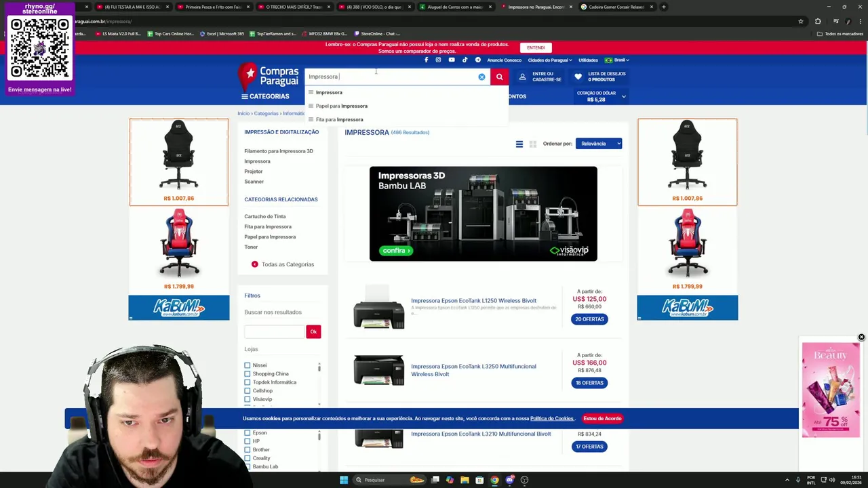
Task: Switch to grid view layout icon
Action: (x=533, y=144)
